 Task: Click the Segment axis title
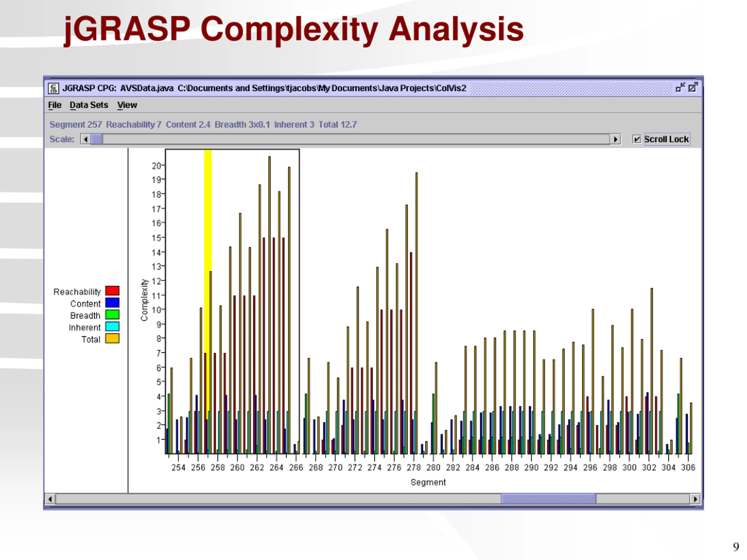[x=428, y=482]
